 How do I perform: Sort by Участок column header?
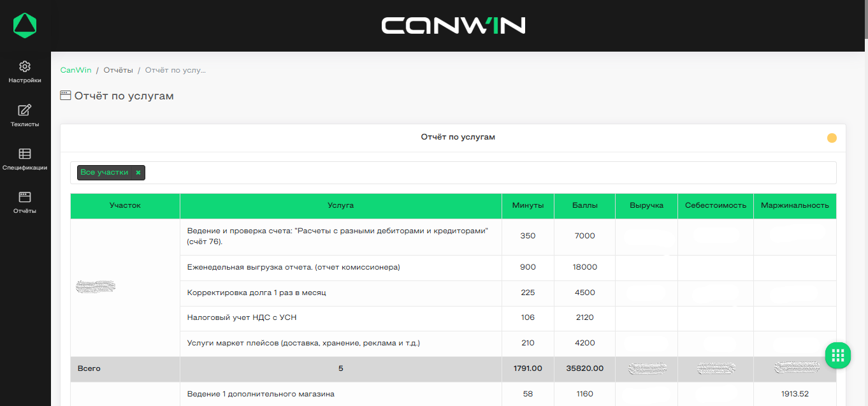(x=125, y=205)
